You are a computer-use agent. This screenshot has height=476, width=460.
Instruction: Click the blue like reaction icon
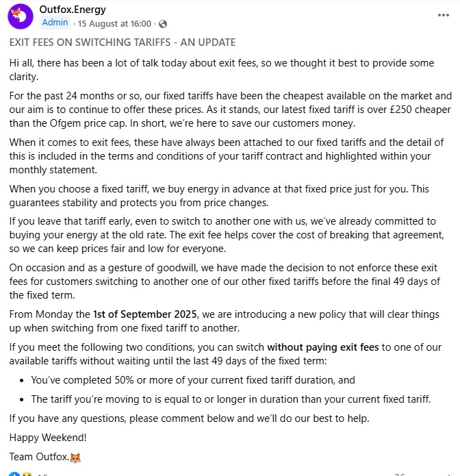click(14, 474)
